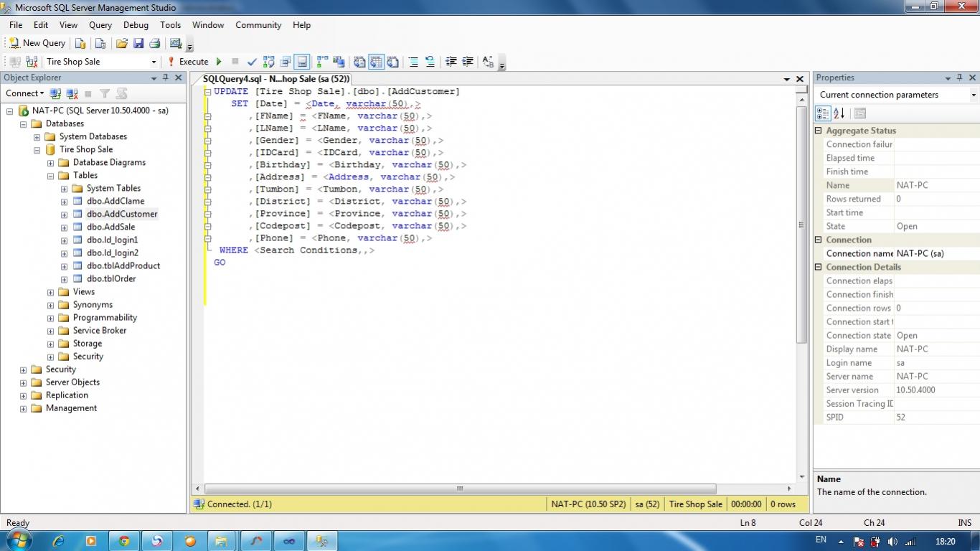Viewport: 980px width, 551px height.
Task: Click the Open File folder icon
Action: [x=122, y=43]
